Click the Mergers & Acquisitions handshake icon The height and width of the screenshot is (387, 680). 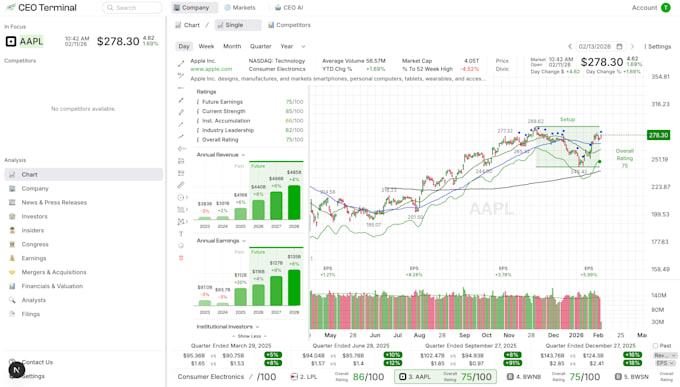(12, 272)
